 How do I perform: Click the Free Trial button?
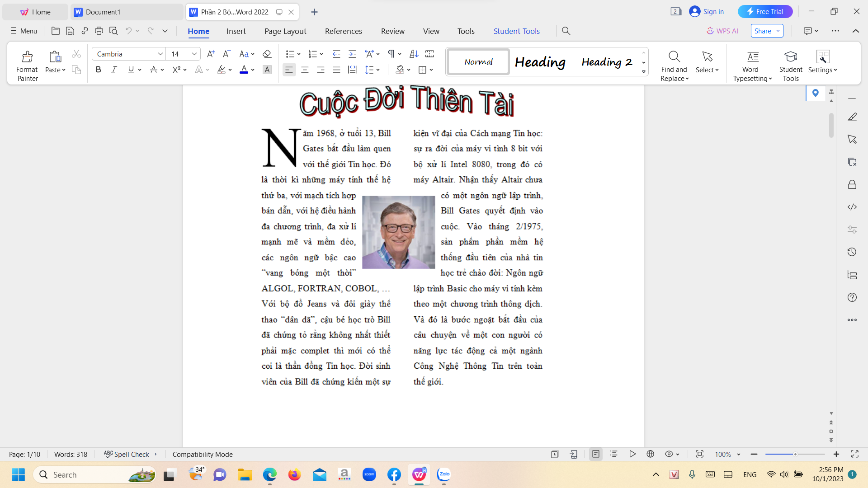tap(765, 11)
